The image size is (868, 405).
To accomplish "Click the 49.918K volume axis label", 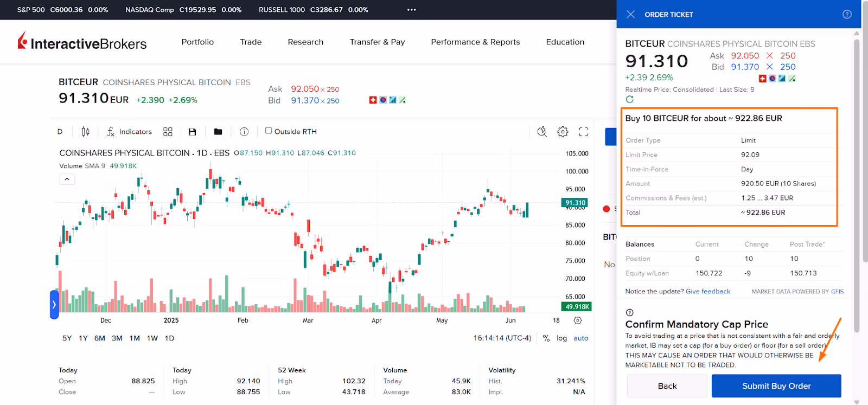I will point(576,307).
